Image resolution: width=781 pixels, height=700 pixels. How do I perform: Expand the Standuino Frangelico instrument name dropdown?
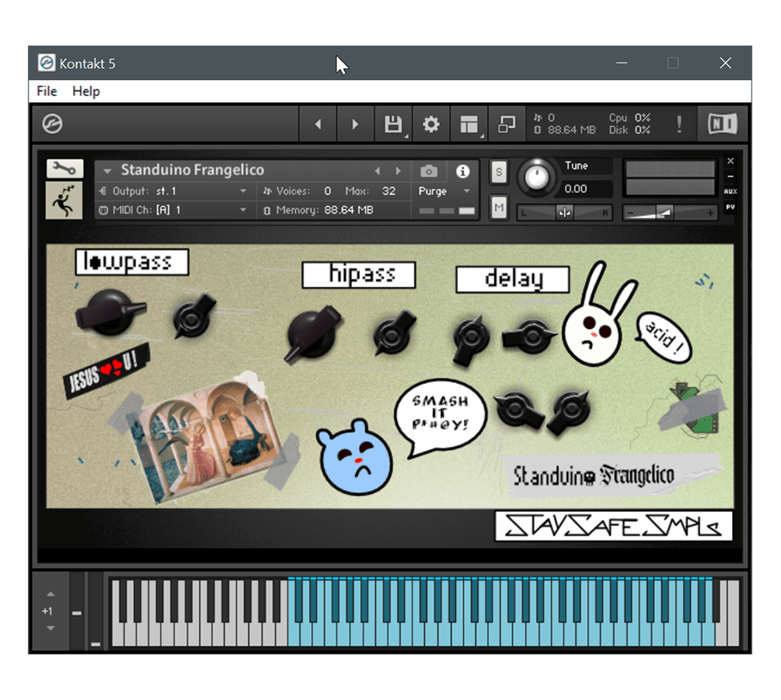coord(107,171)
